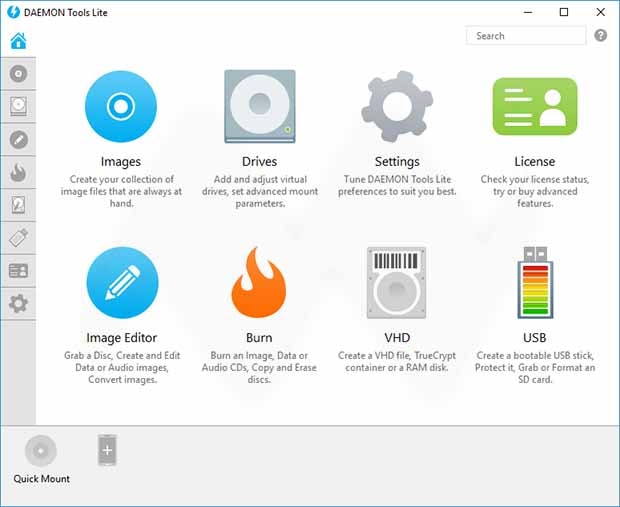Click the License heading label
620x507 pixels.
click(x=535, y=161)
